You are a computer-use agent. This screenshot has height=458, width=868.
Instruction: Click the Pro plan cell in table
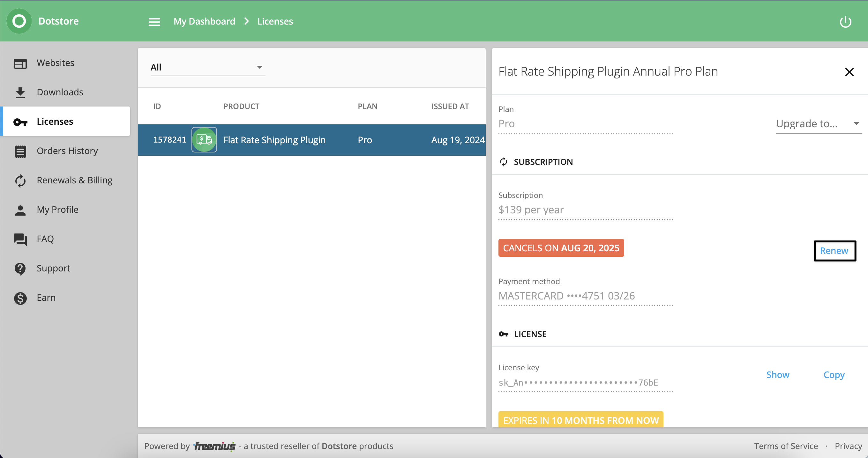pos(364,140)
